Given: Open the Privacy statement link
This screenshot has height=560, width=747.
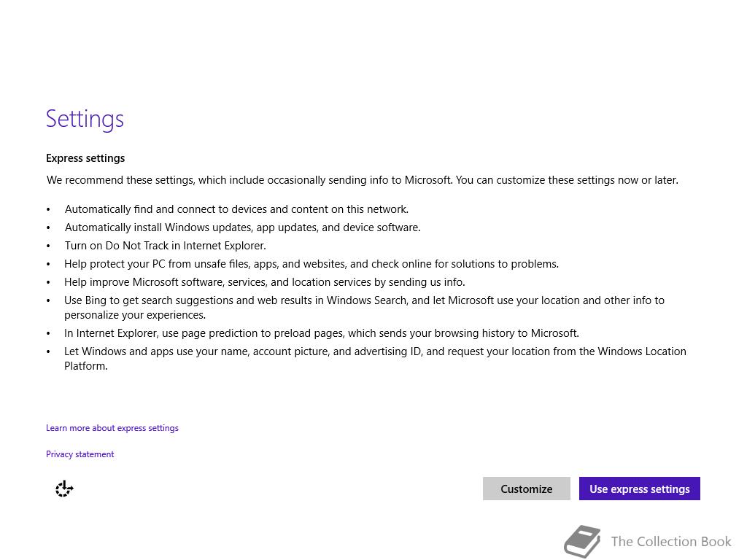Looking at the screenshot, I should (80, 454).
